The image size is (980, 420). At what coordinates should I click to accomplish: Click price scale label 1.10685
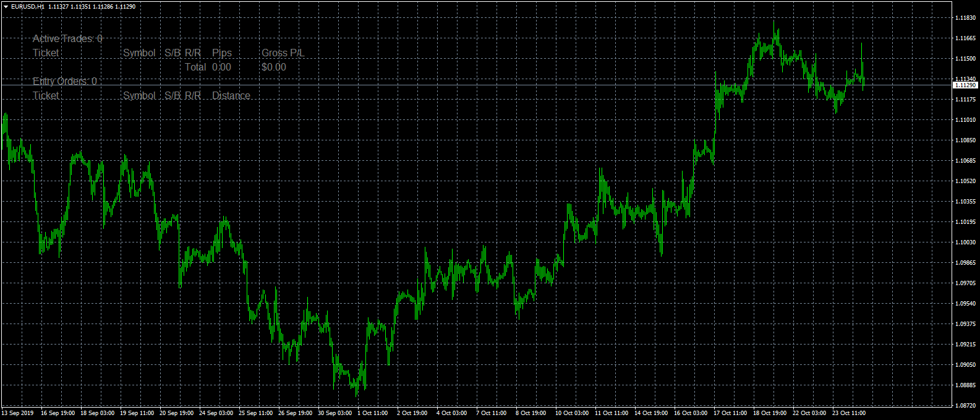click(965, 161)
